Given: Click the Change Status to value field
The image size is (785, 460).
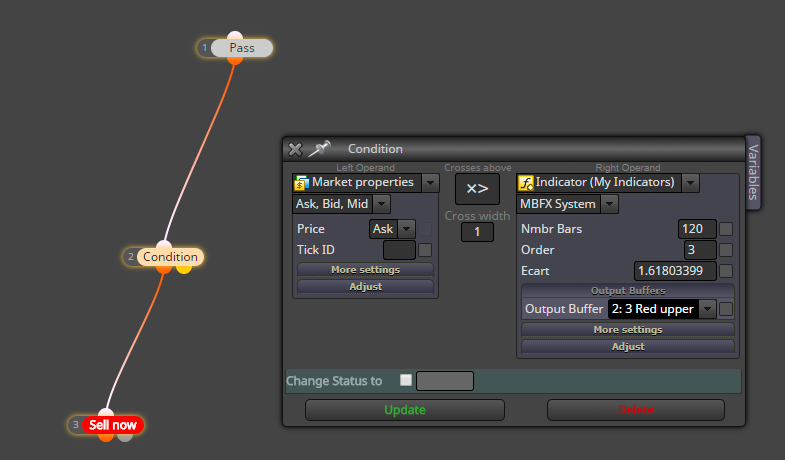Looking at the screenshot, I should point(445,381).
